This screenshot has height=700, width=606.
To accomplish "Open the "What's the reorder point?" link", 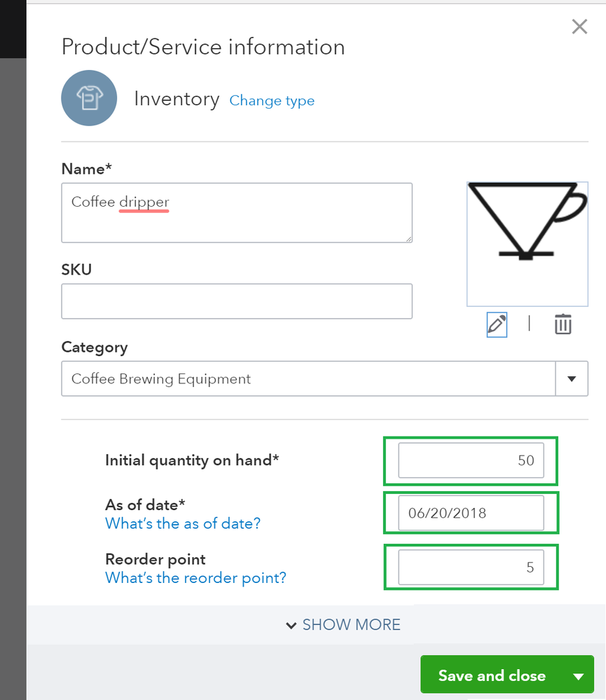I will pyautogui.click(x=195, y=578).
